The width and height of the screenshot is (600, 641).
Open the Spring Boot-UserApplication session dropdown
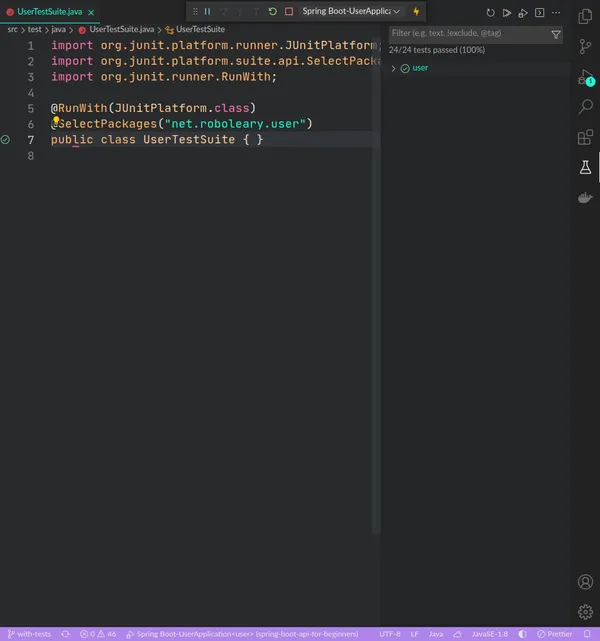[x=351, y=11]
